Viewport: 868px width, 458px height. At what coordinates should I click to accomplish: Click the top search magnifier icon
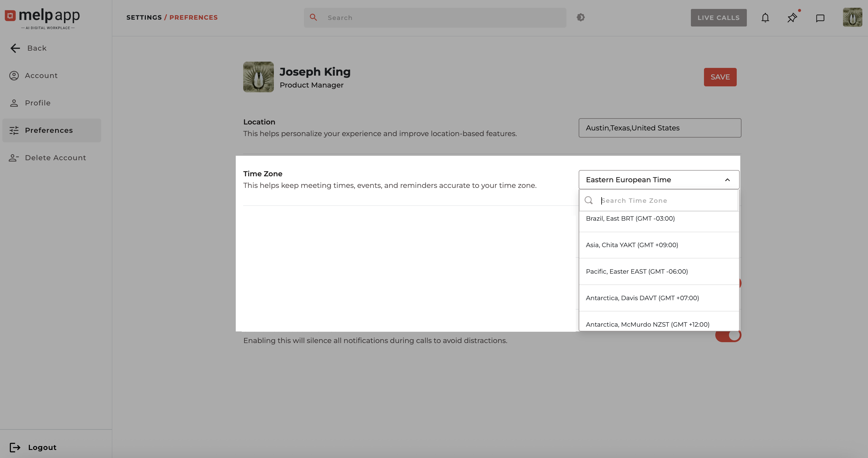[313, 18]
